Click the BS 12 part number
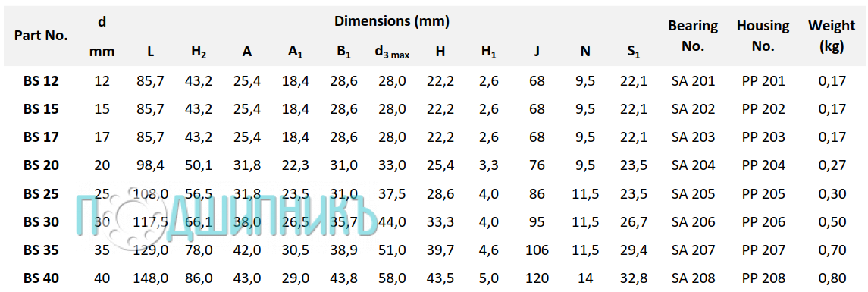 pos(41,81)
